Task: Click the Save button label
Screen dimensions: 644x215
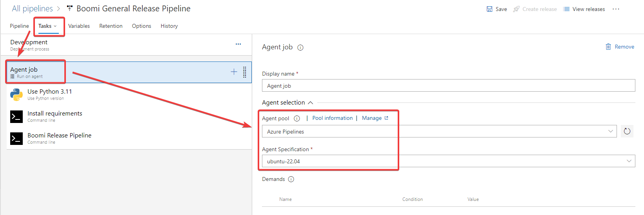Action: pyautogui.click(x=501, y=9)
